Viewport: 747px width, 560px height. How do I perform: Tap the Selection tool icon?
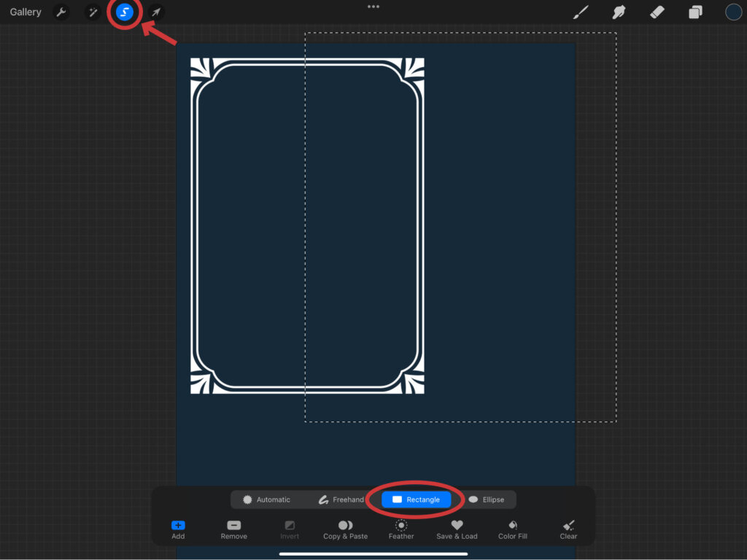(125, 12)
